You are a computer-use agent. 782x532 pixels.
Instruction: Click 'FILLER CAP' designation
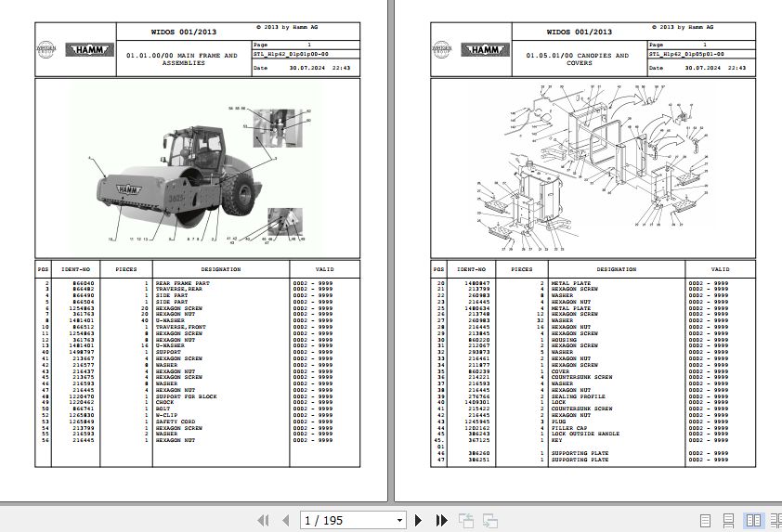tap(569, 428)
